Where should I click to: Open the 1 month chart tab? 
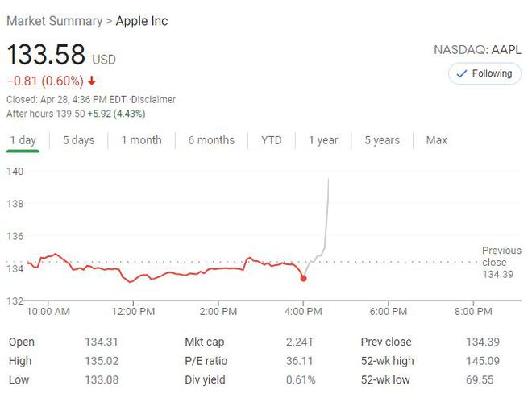141,140
